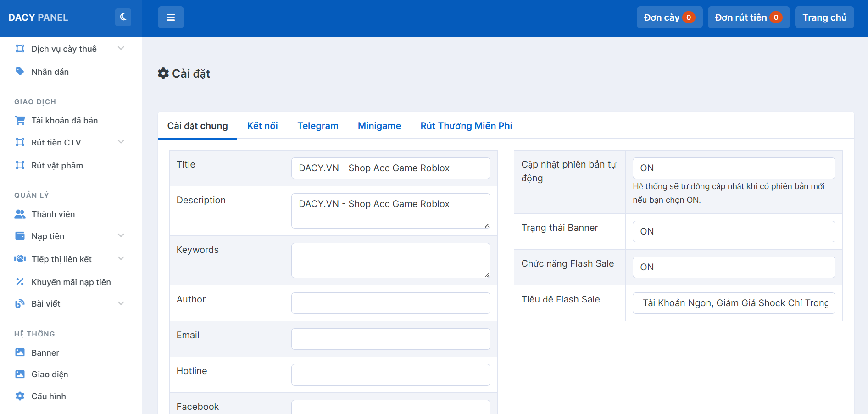Select the Cài đặt chung tab
The image size is (868, 414).
(x=198, y=126)
